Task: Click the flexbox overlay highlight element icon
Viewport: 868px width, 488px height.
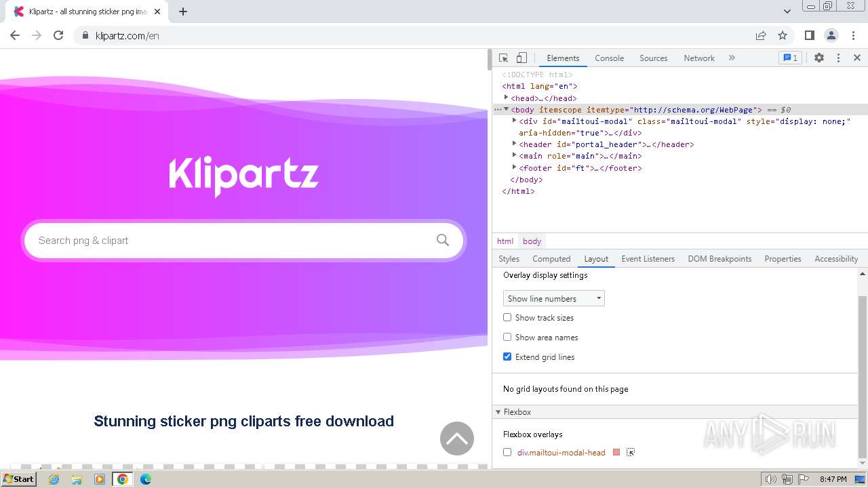Action: (631, 452)
